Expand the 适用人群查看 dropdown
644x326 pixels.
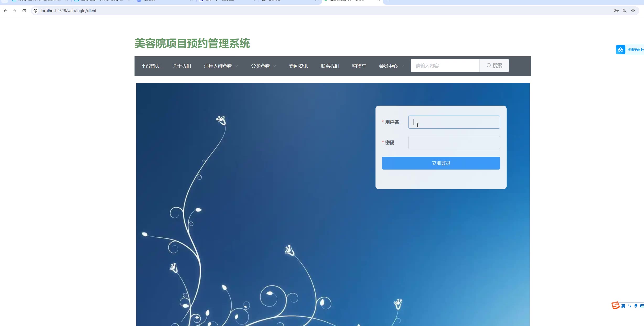pyautogui.click(x=221, y=66)
